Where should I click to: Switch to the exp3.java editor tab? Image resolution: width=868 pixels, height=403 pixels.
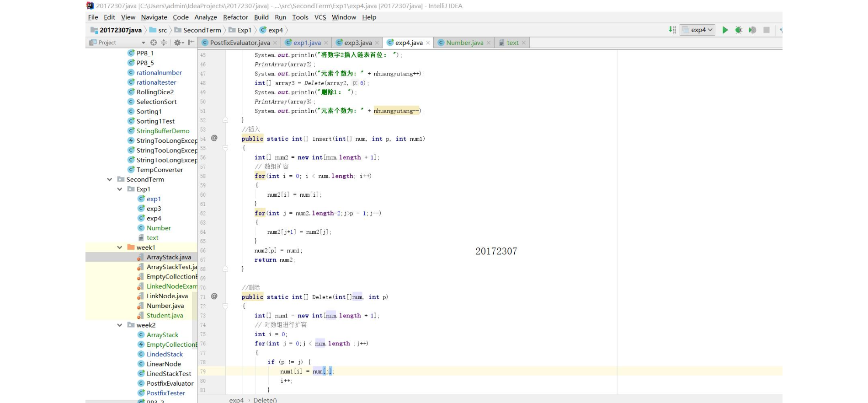358,43
